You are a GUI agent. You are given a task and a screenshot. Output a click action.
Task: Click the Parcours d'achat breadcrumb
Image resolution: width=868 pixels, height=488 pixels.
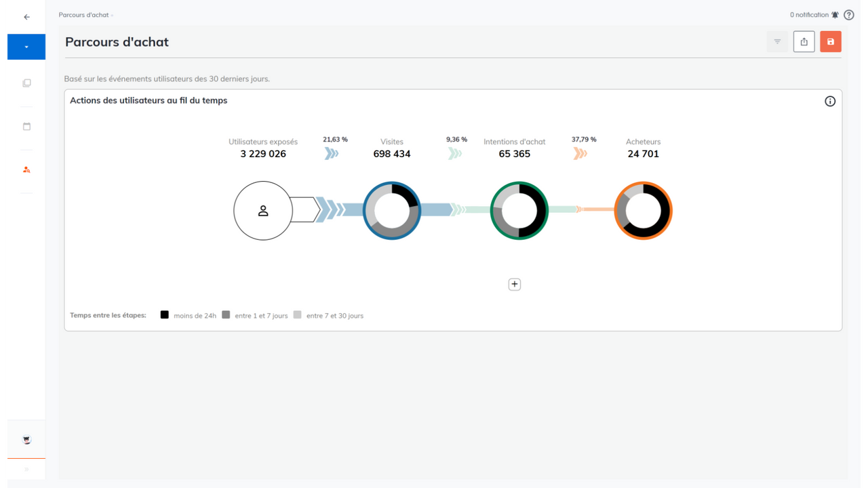(x=83, y=15)
